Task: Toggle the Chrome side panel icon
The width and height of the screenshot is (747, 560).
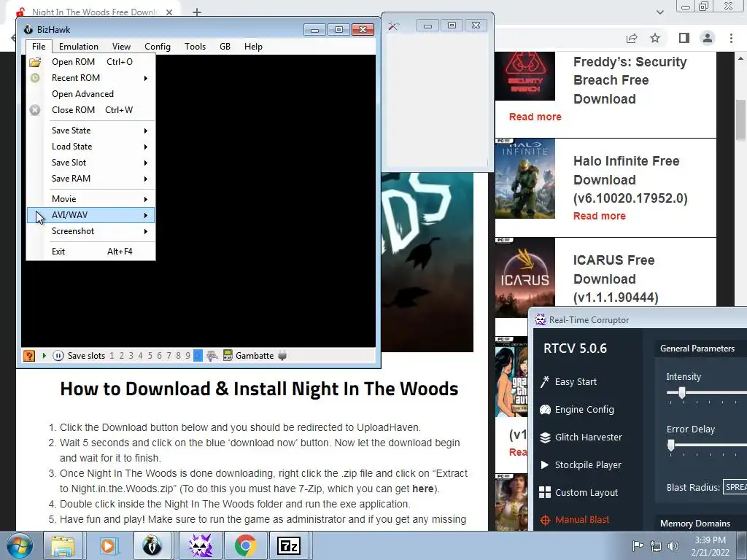Action: [684, 38]
